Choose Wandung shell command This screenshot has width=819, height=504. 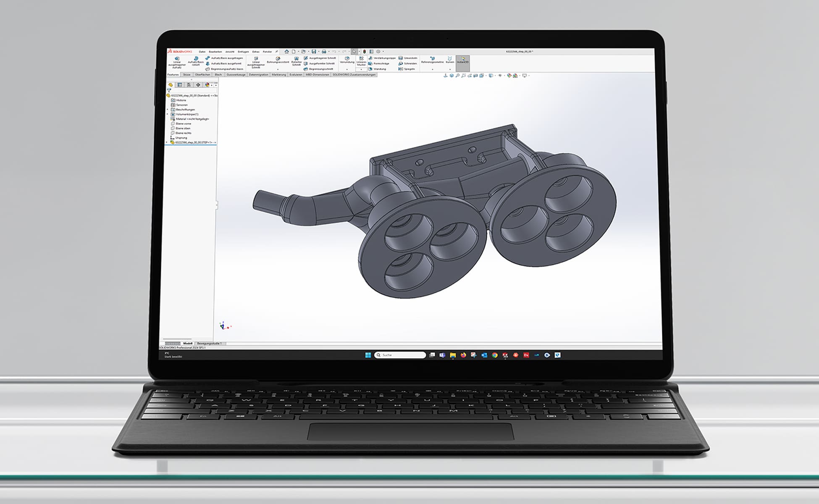(377, 69)
